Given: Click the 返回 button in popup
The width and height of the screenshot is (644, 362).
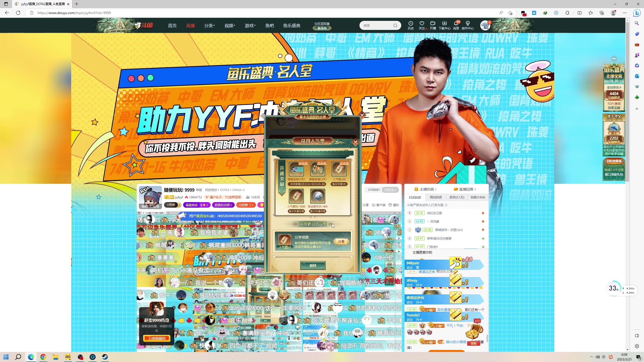Looking at the screenshot, I should (x=313, y=265).
